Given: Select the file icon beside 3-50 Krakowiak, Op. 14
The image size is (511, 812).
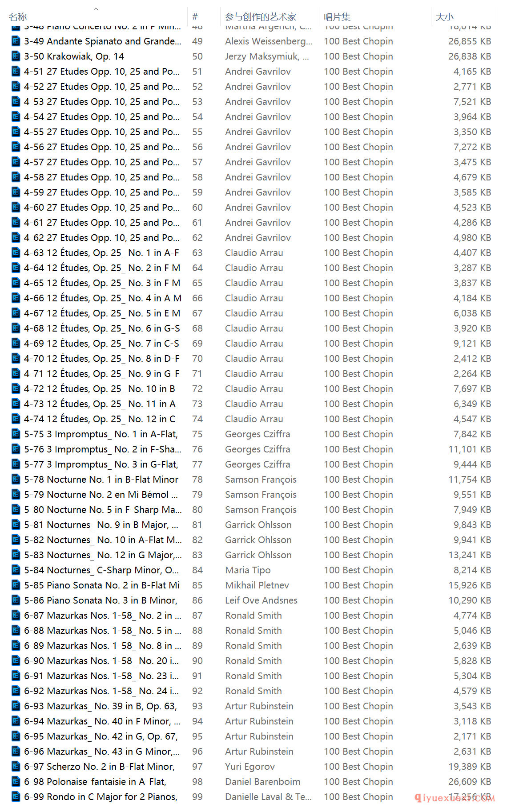Looking at the screenshot, I should pos(16,56).
